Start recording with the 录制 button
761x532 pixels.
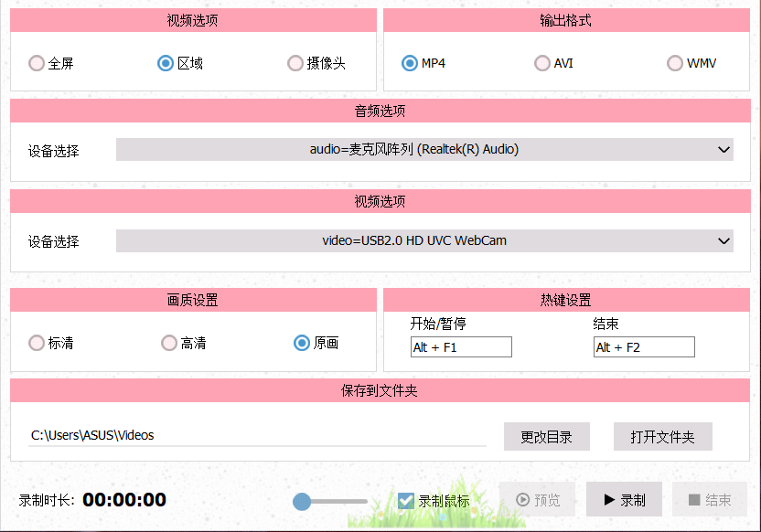point(624,500)
